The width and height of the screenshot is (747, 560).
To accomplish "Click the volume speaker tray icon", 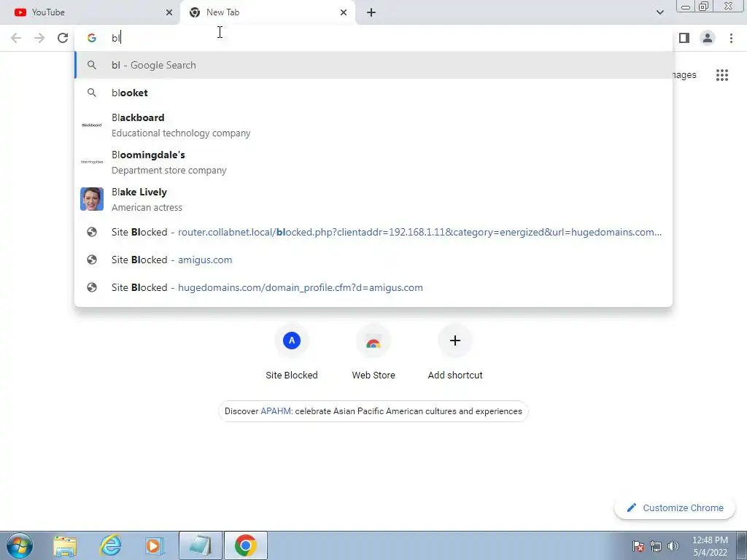I will tap(673, 546).
